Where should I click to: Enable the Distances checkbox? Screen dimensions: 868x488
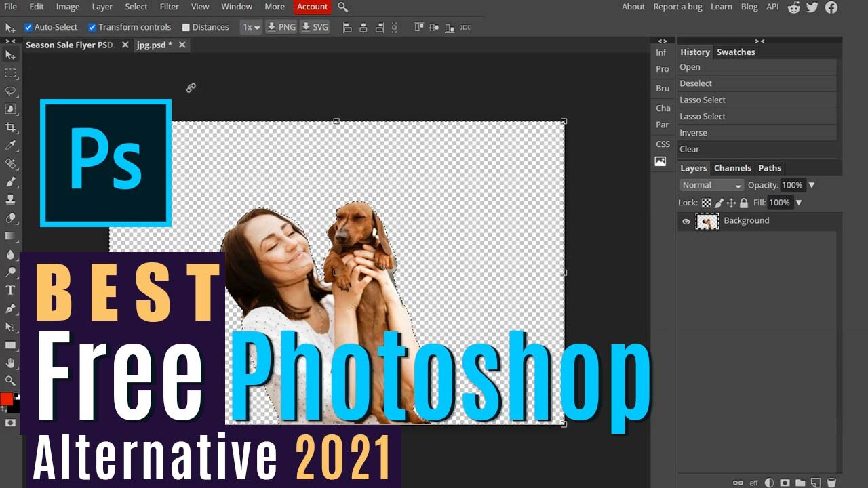186,27
